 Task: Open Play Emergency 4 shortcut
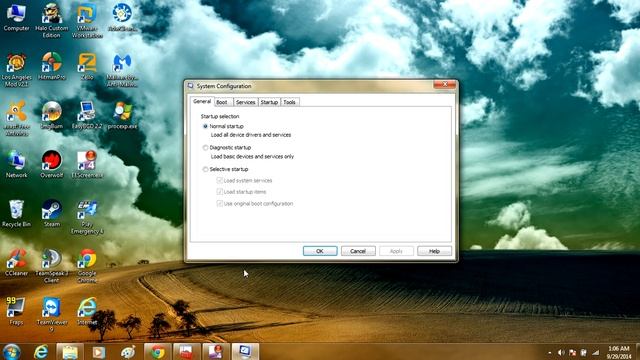click(87, 217)
